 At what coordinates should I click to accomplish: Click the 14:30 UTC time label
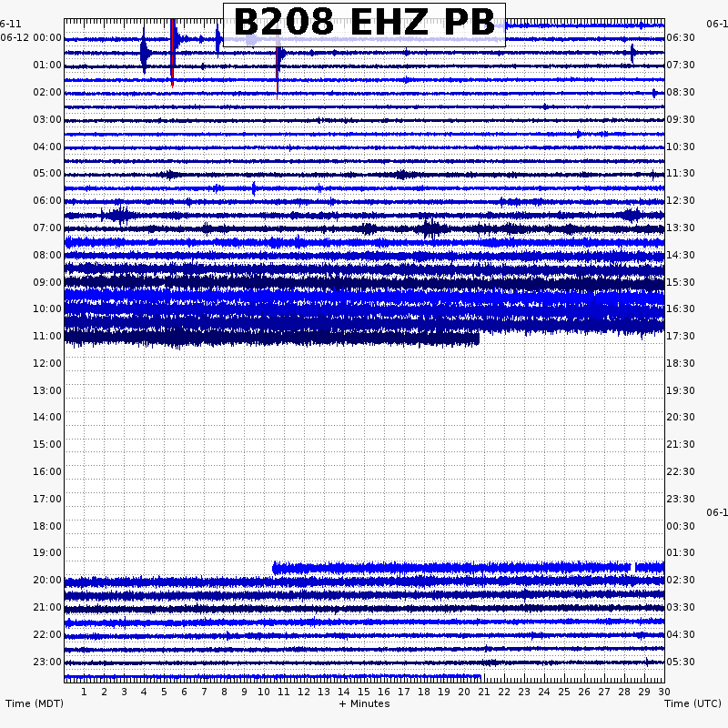tap(681, 256)
